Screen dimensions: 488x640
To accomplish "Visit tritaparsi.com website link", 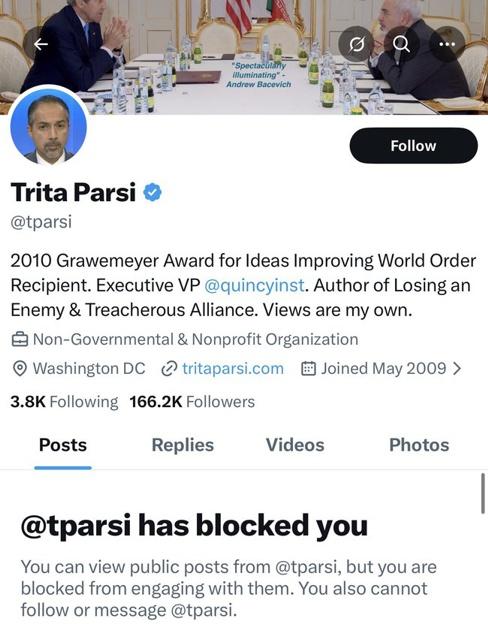I will (233, 369).
